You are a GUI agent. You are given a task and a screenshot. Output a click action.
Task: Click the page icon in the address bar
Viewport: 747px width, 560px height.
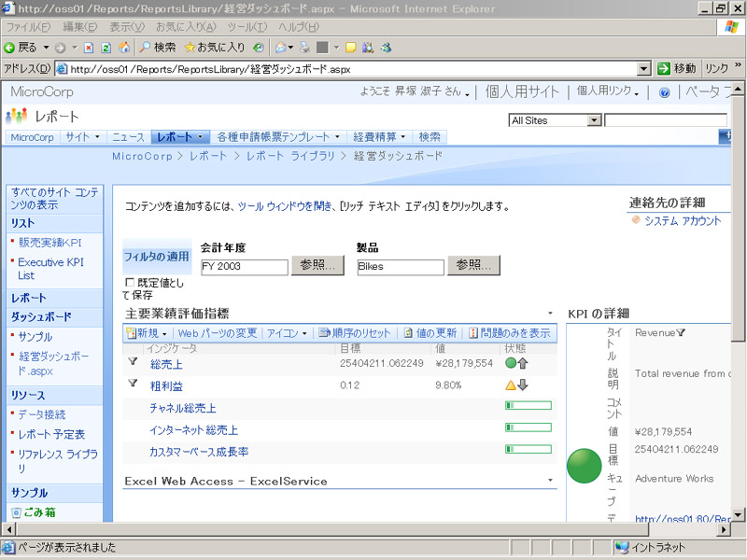click(62, 69)
